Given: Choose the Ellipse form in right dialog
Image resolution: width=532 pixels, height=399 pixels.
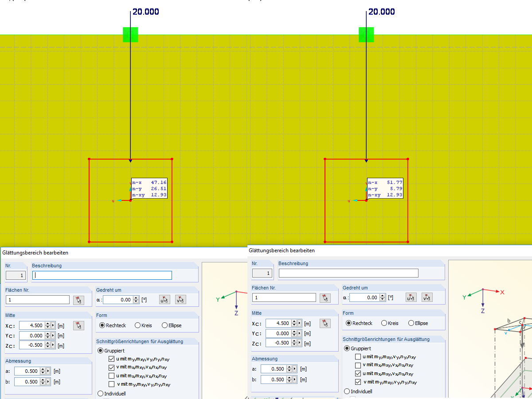Looking at the screenshot, I should (411, 323).
